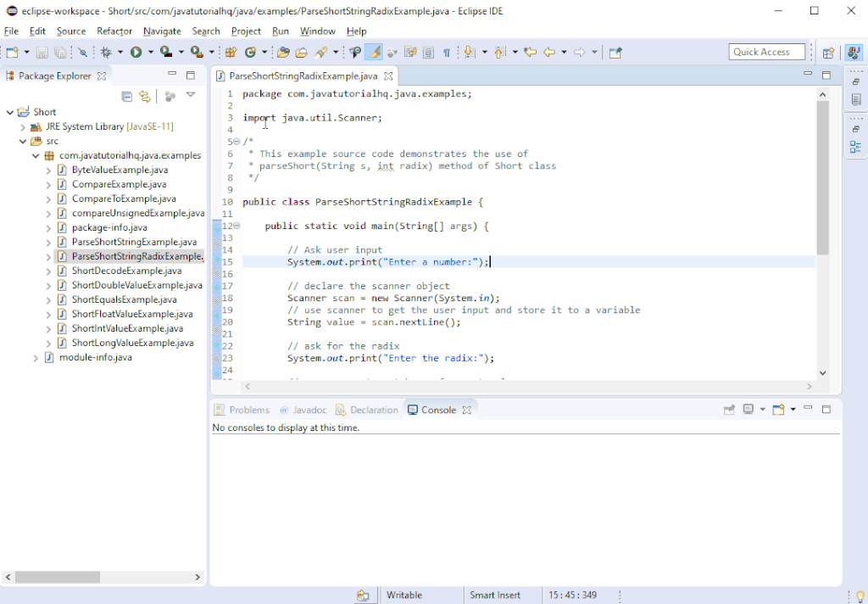
Task: Expand the JRE System Library node
Action: 23,126
